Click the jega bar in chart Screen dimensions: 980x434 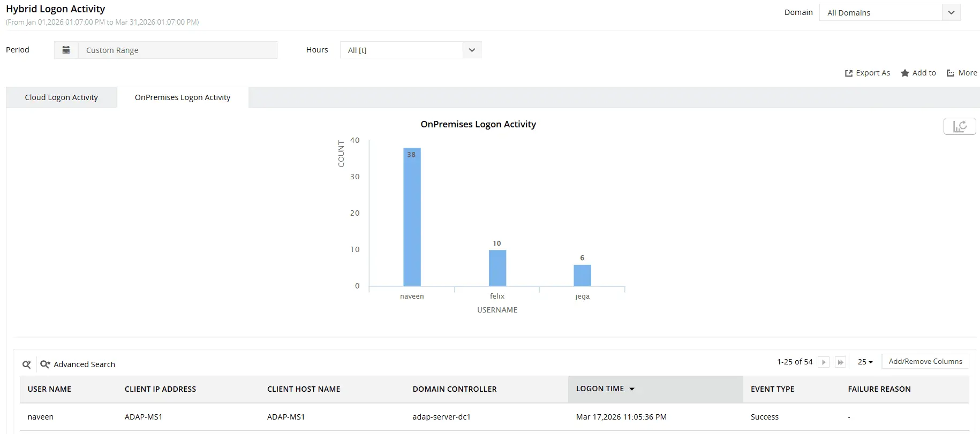pyautogui.click(x=583, y=275)
